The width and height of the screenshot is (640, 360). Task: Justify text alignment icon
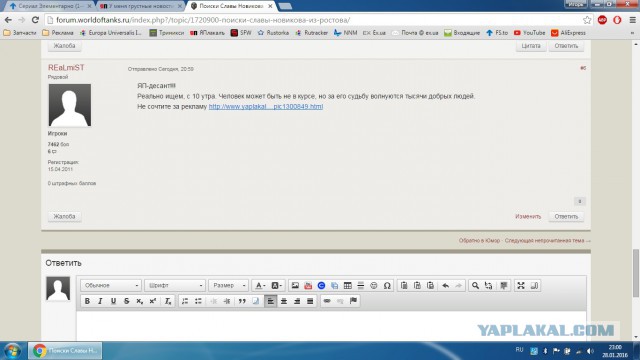310,301
